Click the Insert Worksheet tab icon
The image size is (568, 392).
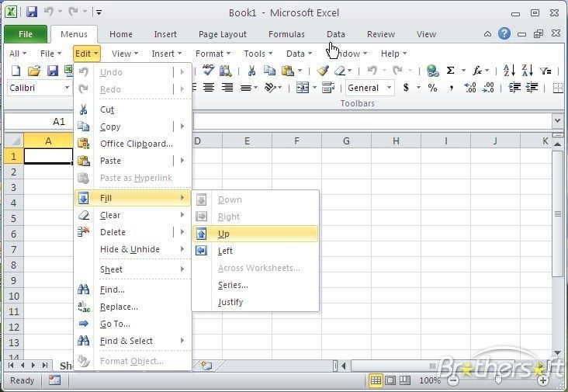pyautogui.click(x=206, y=365)
